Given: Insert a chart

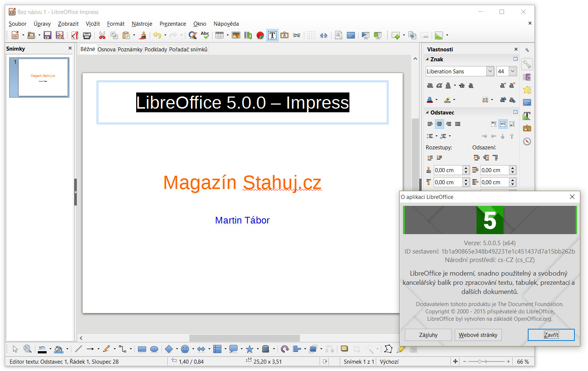Looking at the screenshot, I should point(260,35).
